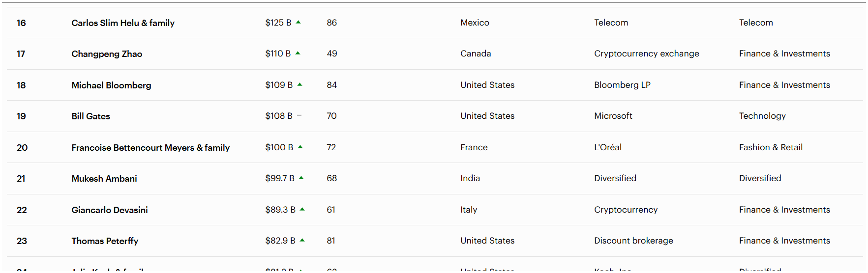Click the unchanged dash icon beside $108 B

299,115
